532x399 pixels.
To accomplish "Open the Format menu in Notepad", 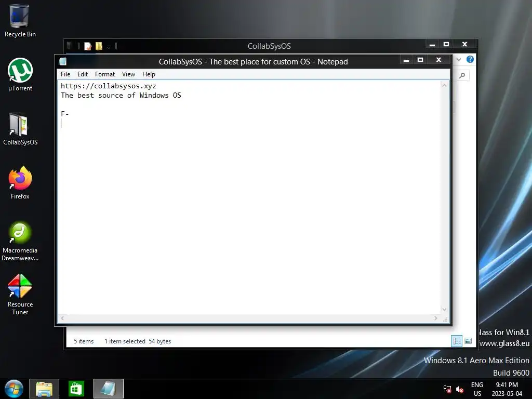I will tap(105, 74).
